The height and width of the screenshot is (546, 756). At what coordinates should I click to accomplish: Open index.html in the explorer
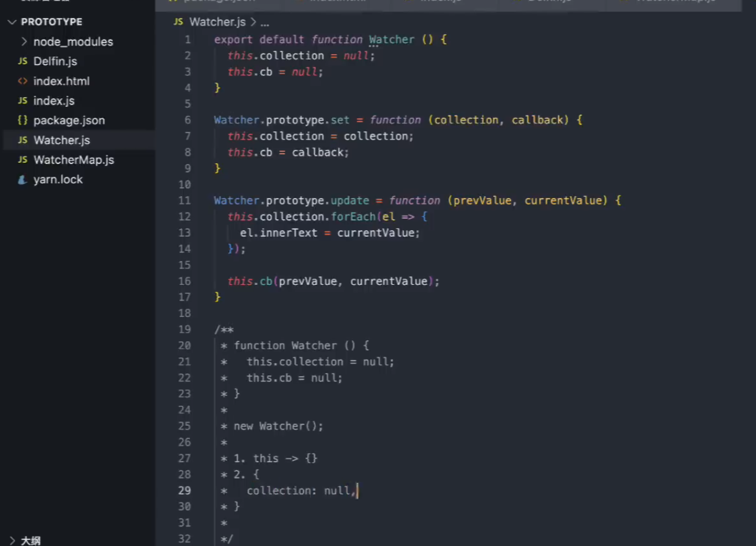61,81
